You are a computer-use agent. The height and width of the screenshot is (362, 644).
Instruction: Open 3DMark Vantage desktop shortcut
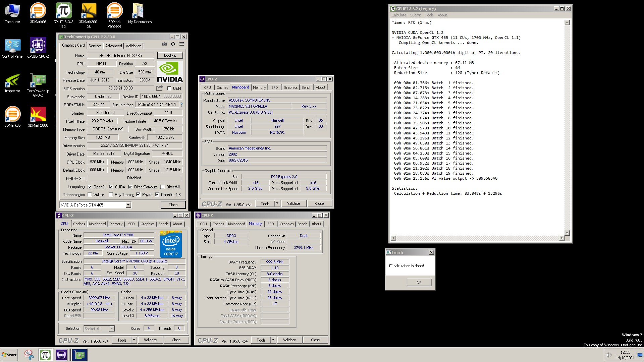(114, 15)
